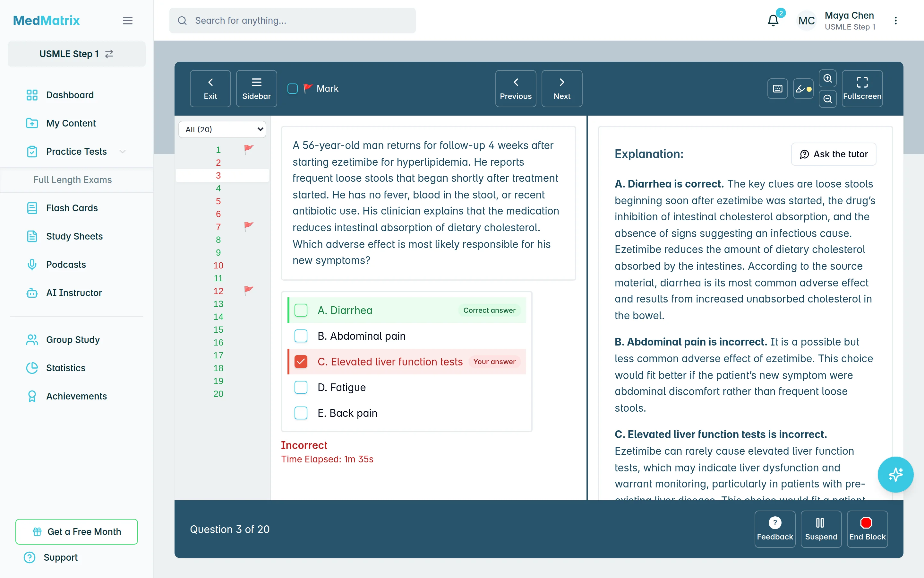Collapse the sidebar with the hamburger icon
This screenshot has width=924, height=578.
(x=127, y=21)
